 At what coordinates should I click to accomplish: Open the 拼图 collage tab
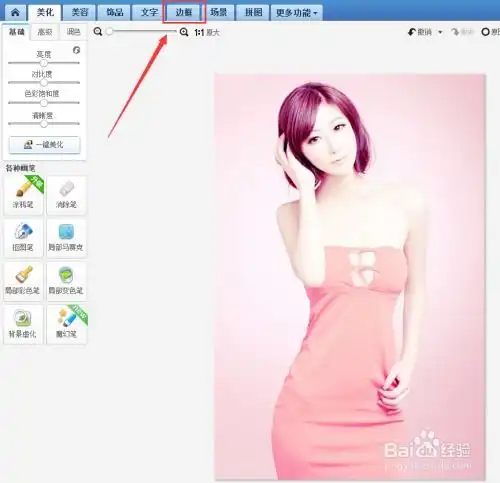click(253, 13)
